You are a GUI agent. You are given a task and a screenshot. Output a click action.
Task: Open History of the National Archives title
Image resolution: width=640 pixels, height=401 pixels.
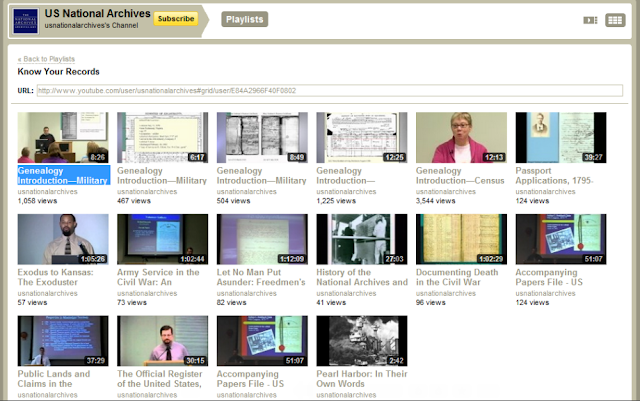[x=362, y=277]
